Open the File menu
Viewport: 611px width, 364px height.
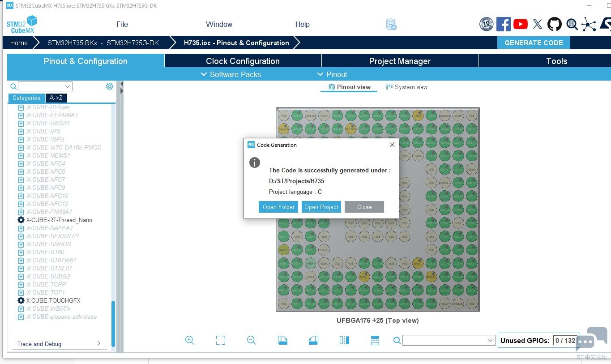122,25
